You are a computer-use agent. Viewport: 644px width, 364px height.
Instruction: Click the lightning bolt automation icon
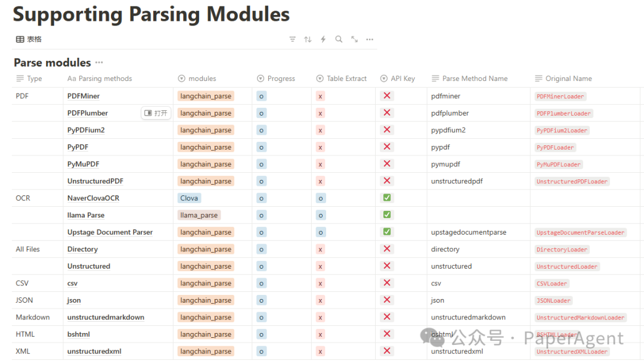pos(323,39)
